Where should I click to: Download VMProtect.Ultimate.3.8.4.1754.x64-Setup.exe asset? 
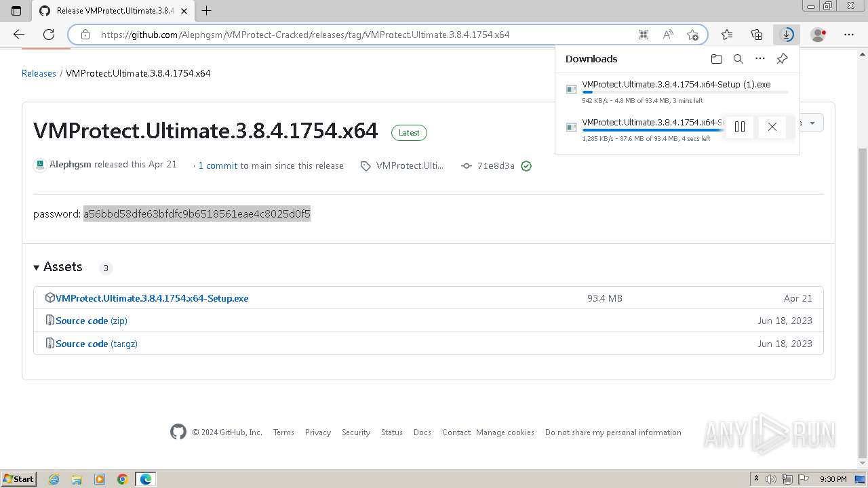(152, 298)
